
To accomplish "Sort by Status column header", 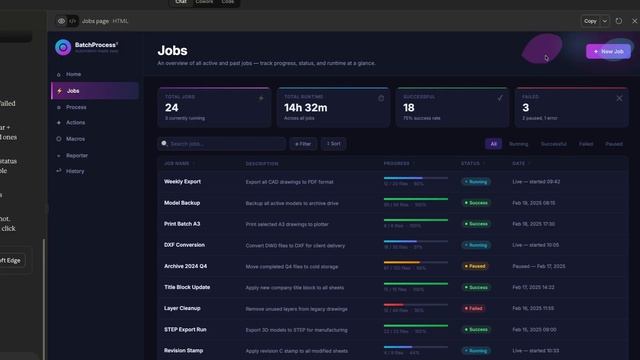I will click(x=473, y=163).
